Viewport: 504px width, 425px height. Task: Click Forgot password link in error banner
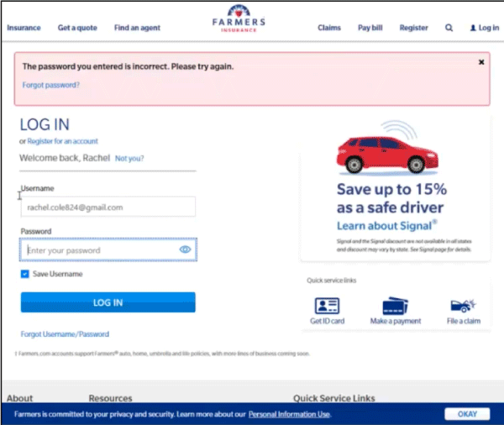pyautogui.click(x=52, y=85)
